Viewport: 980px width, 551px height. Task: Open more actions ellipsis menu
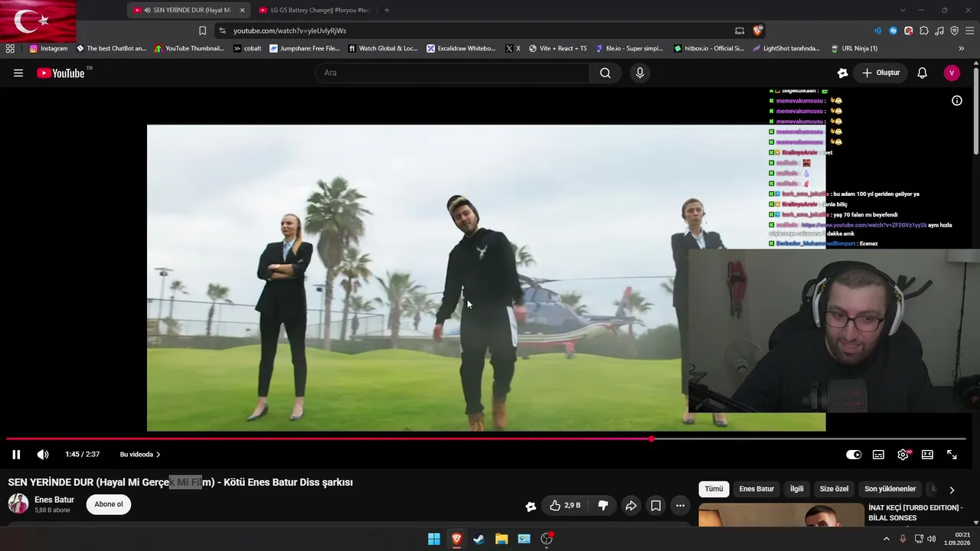[x=680, y=506]
